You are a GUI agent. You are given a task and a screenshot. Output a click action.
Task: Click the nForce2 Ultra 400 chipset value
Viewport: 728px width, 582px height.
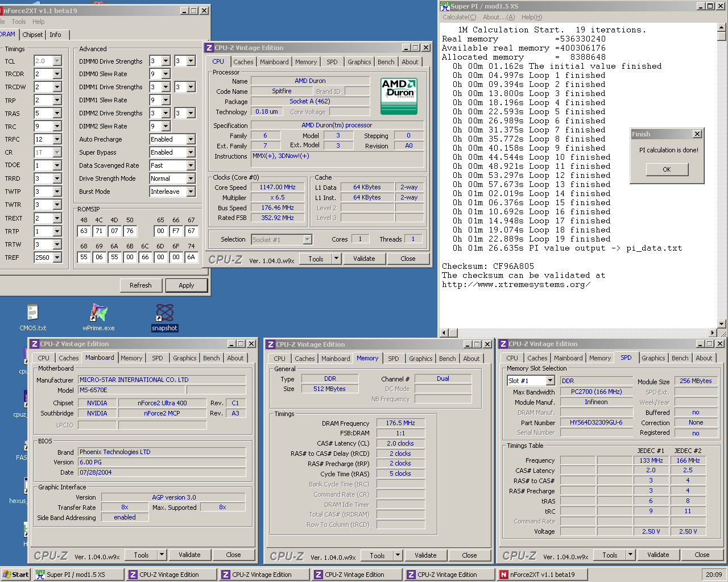[x=162, y=403]
